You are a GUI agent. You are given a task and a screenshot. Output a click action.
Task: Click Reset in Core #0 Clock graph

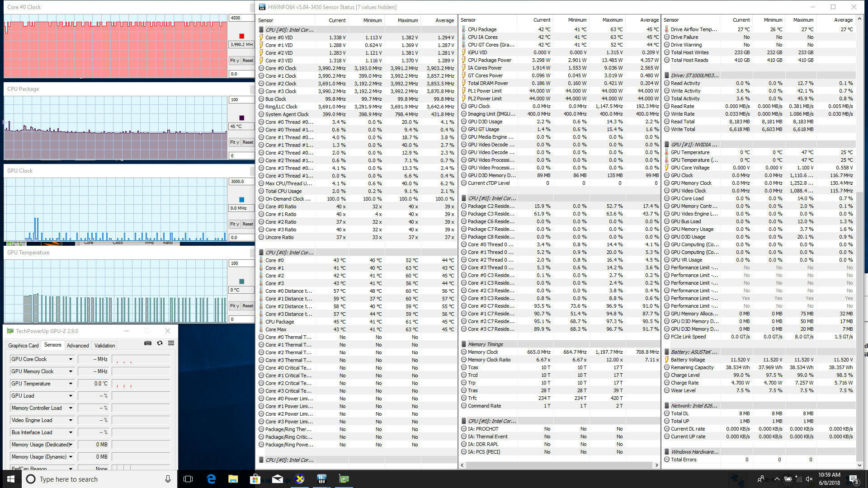coord(248,60)
